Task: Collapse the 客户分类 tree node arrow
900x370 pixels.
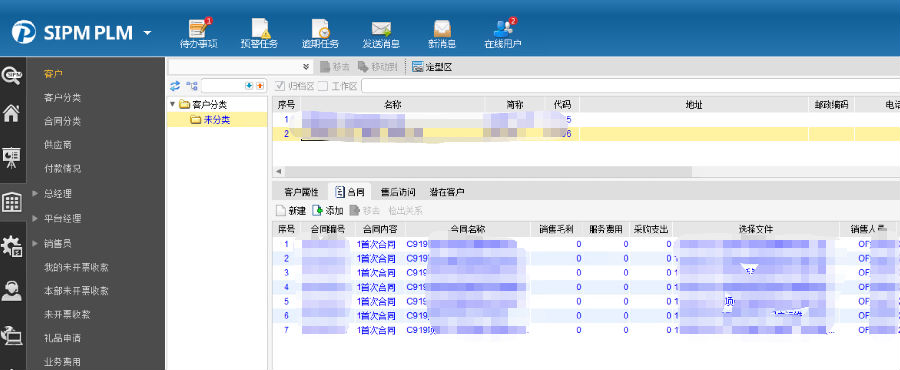Action: tap(173, 104)
